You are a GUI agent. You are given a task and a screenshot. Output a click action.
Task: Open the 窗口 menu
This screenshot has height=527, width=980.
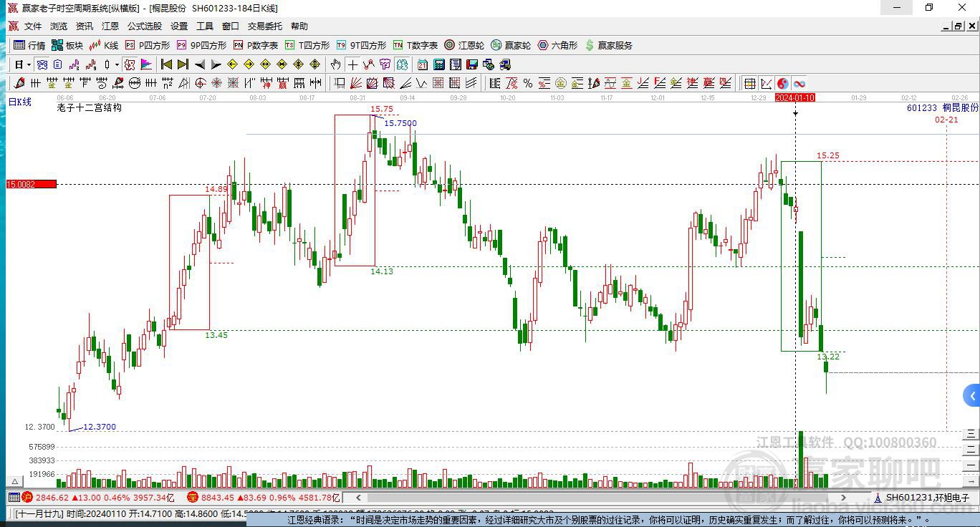point(231,26)
